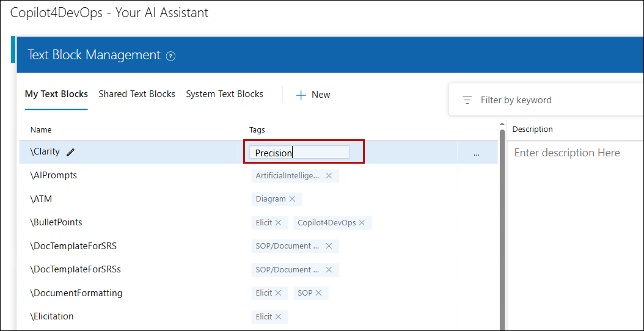Select the \DocTemplateForSRS text block
Image resolution: width=644 pixels, height=331 pixels.
73,246
